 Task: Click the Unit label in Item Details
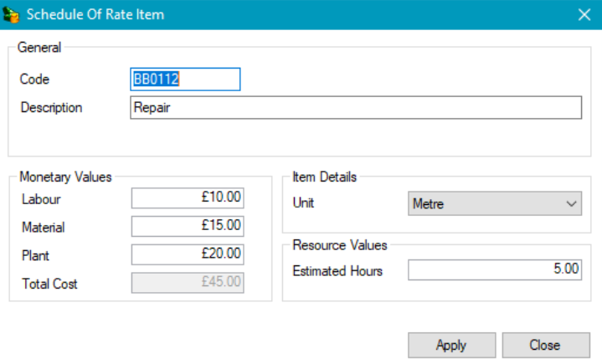click(x=303, y=203)
